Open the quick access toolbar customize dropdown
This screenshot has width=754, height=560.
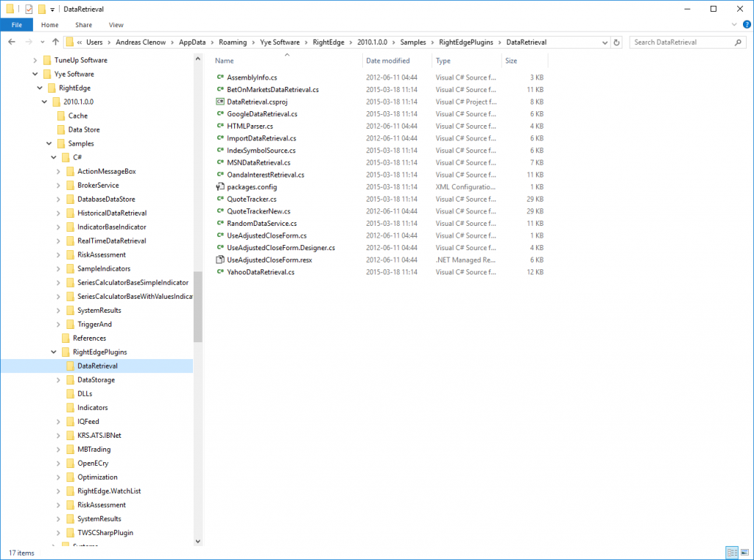(52, 9)
